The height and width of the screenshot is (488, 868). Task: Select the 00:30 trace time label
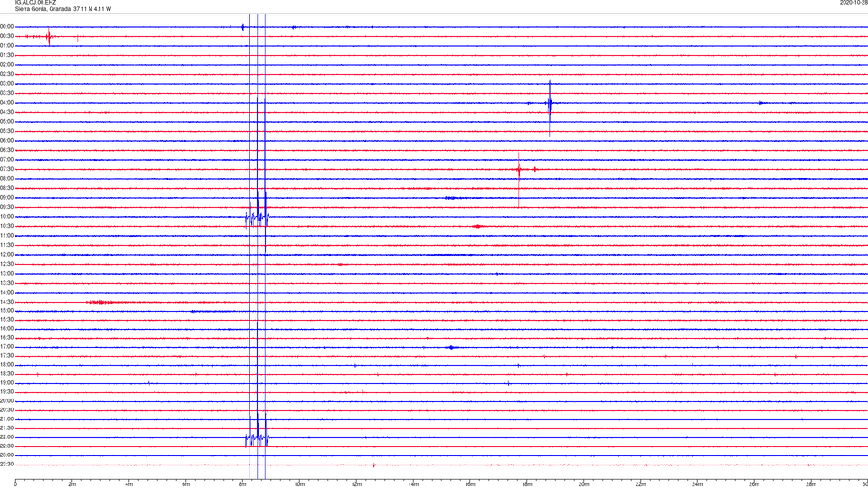pos(7,36)
